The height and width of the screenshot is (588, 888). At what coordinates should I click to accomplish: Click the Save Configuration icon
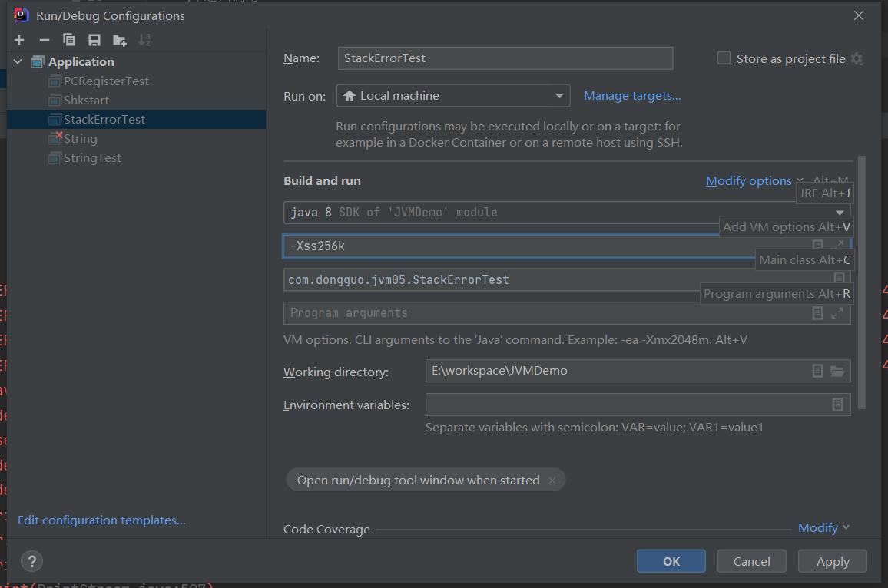coord(94,40)
